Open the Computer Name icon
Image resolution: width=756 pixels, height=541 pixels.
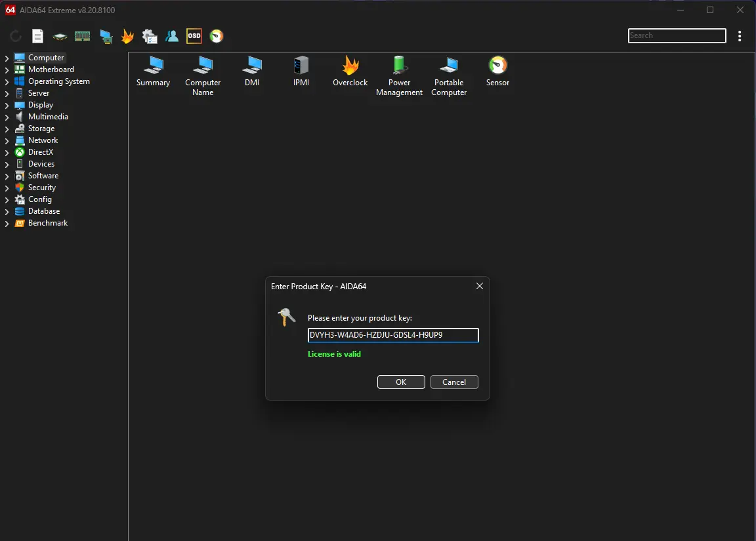click(x=203, y=76)
